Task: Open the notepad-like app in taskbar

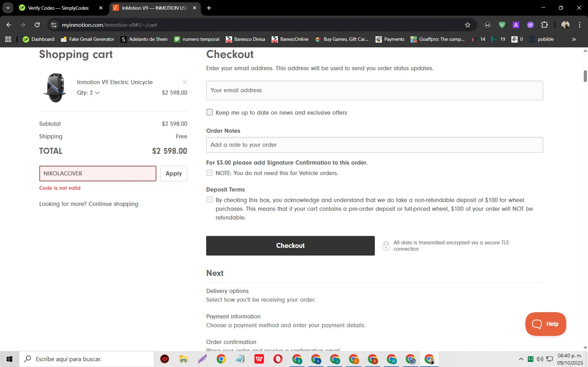Action: (x=240, y=359)
